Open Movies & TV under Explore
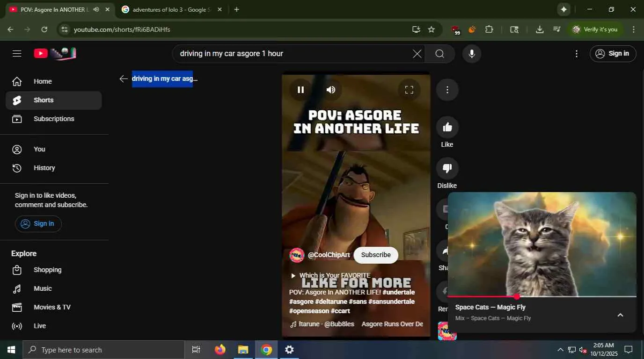Screen dimensions: 644x359 pos(54,307)
